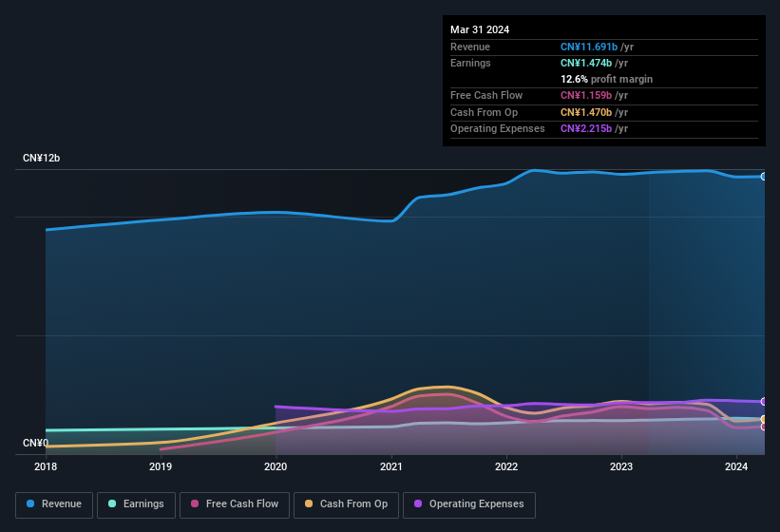This screenshot has height=532, width=780.
Task: Toggle the Revenue legend button
Action: click(x=54, y=504)
